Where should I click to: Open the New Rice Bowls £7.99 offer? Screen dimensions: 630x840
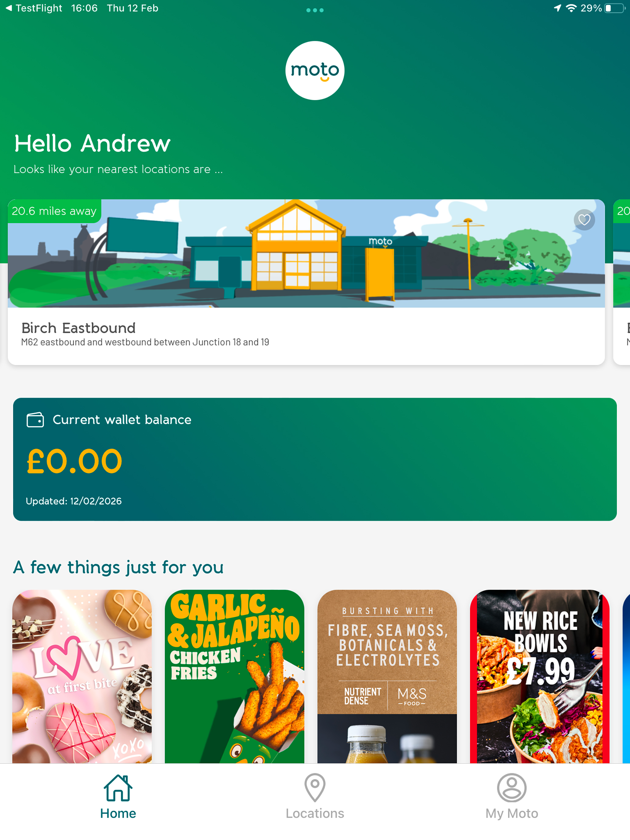pyautogui.click(x=540, y=676)
